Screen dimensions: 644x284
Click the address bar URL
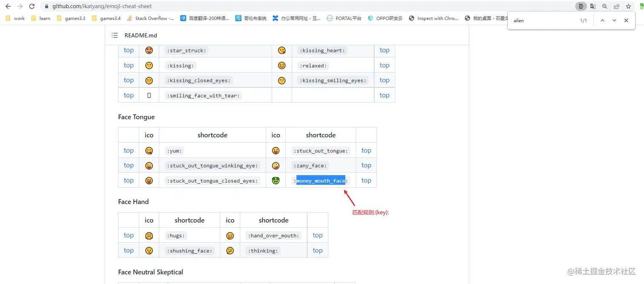102,6
